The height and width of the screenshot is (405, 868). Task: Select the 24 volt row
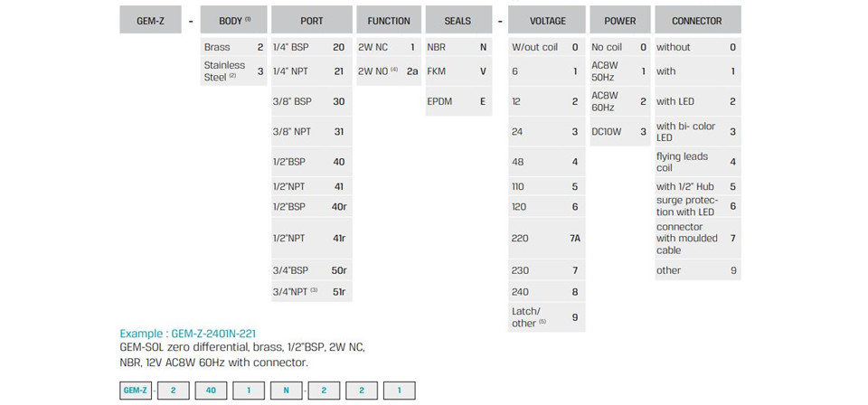(x=546, y=132)
